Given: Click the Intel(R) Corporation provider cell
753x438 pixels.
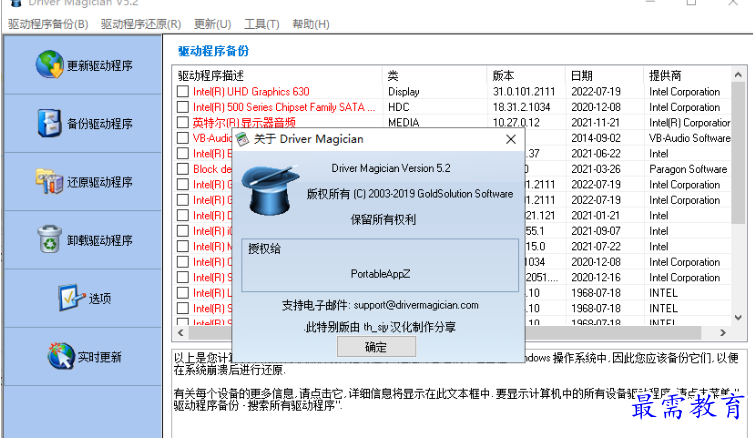Looking at the screenshot, I should pos(690,122).
